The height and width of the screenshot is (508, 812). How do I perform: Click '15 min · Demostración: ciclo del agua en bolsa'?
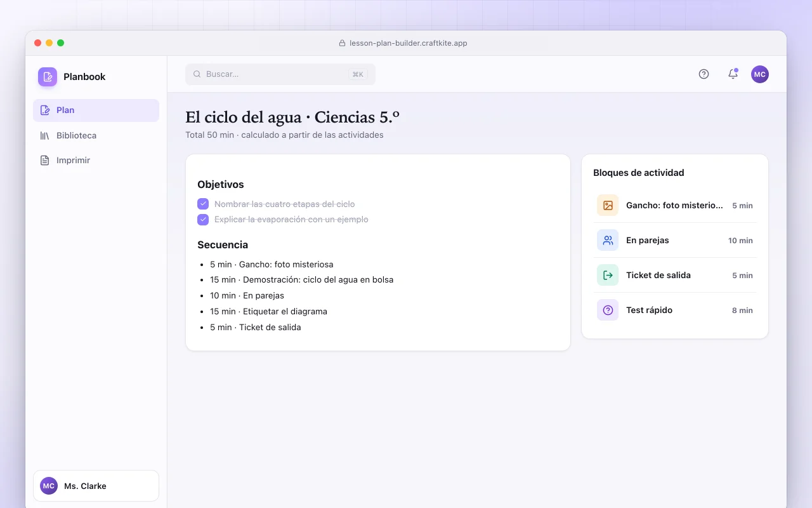(x=302, y=279)
